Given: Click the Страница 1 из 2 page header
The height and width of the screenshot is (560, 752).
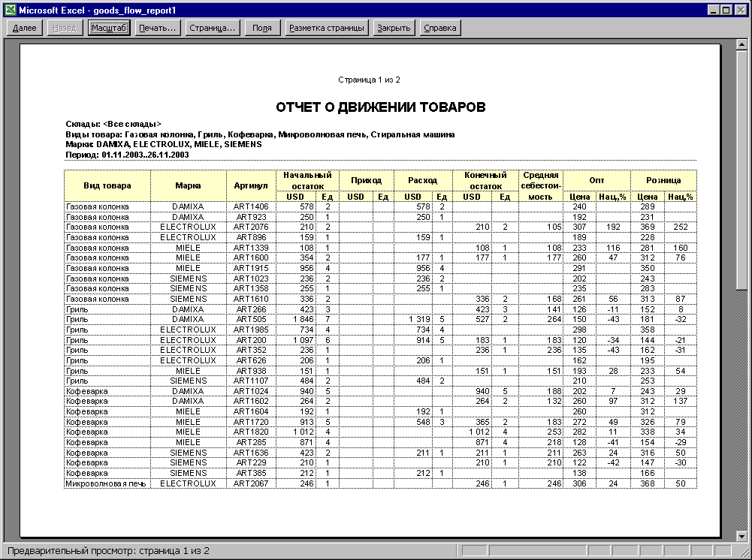Looking at the screenshot, I should [x=370, y=80].
